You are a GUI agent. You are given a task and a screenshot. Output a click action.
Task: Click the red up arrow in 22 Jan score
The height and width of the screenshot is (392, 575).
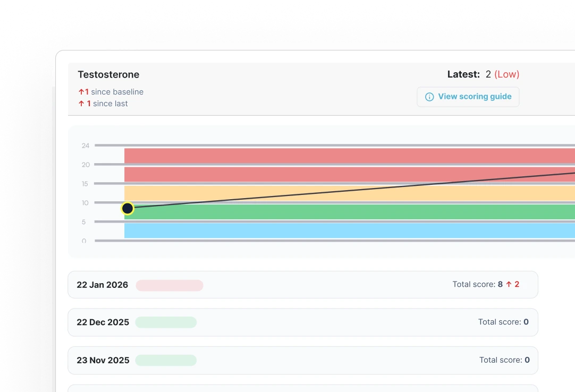[x=509, y=285]
